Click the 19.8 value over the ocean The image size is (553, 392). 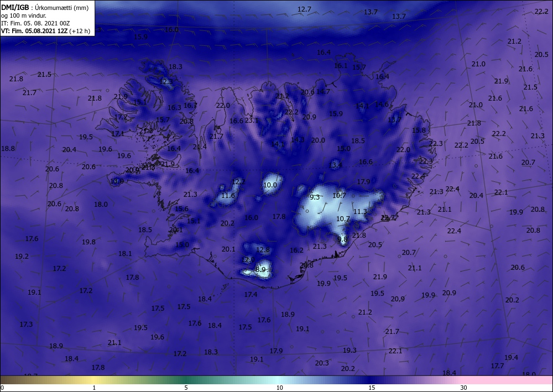88,242
